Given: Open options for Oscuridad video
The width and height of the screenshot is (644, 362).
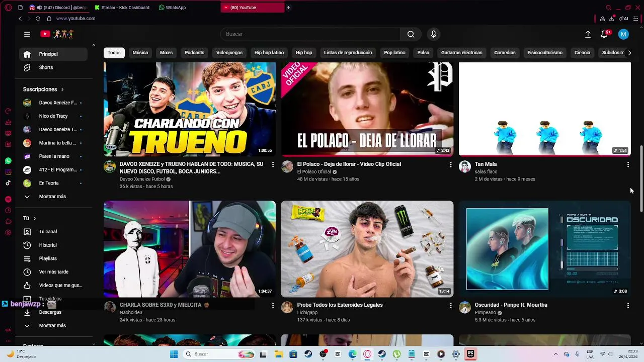Looking at the screenshot, I should point(628,305).
